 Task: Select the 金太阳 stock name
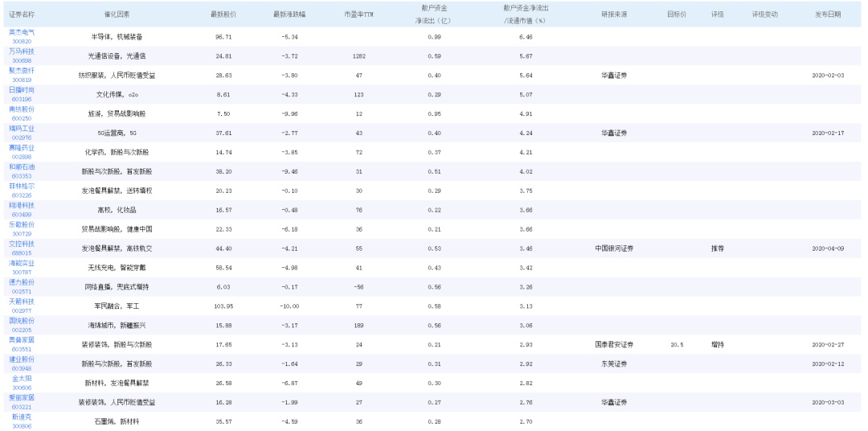(22, 378)
